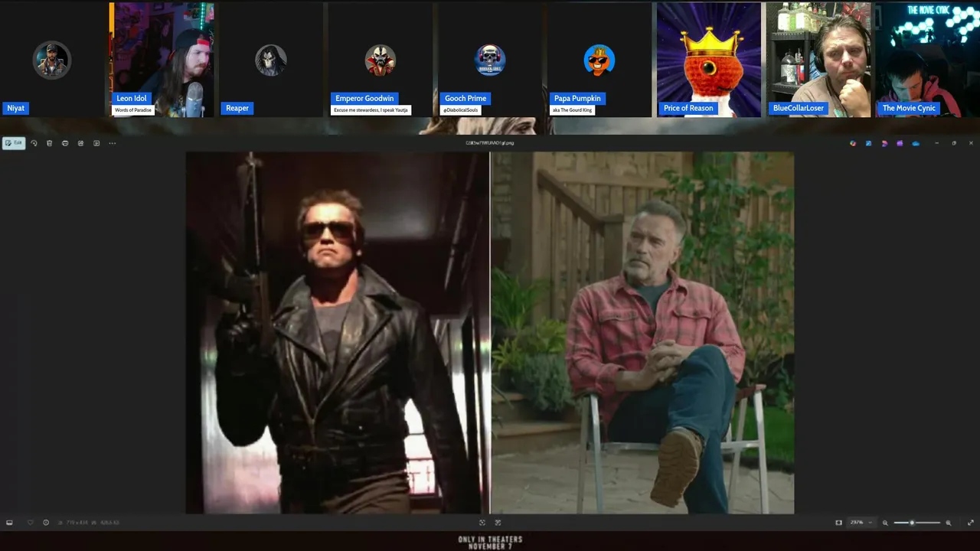Click 'ONLY IN THEATERS NOVEMBER 7' text
Viewport: 980px width, 551px height.
coord(490,543)
